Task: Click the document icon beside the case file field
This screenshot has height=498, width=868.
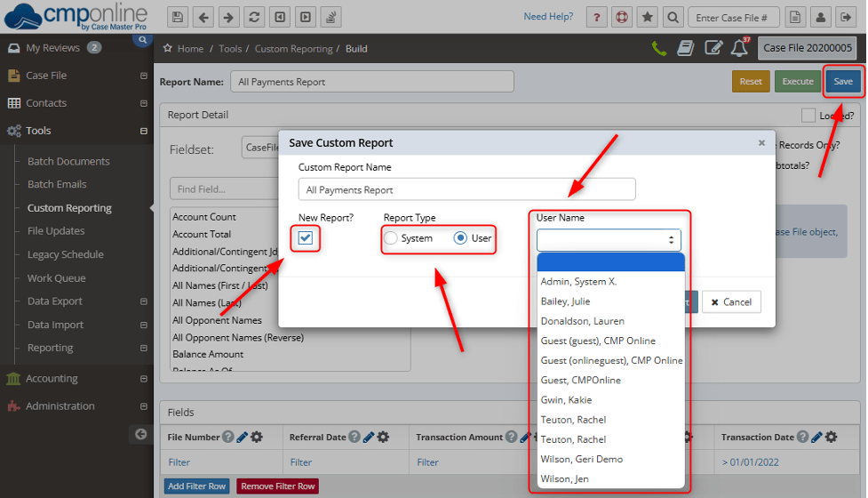Action: (x=795, y=17)
